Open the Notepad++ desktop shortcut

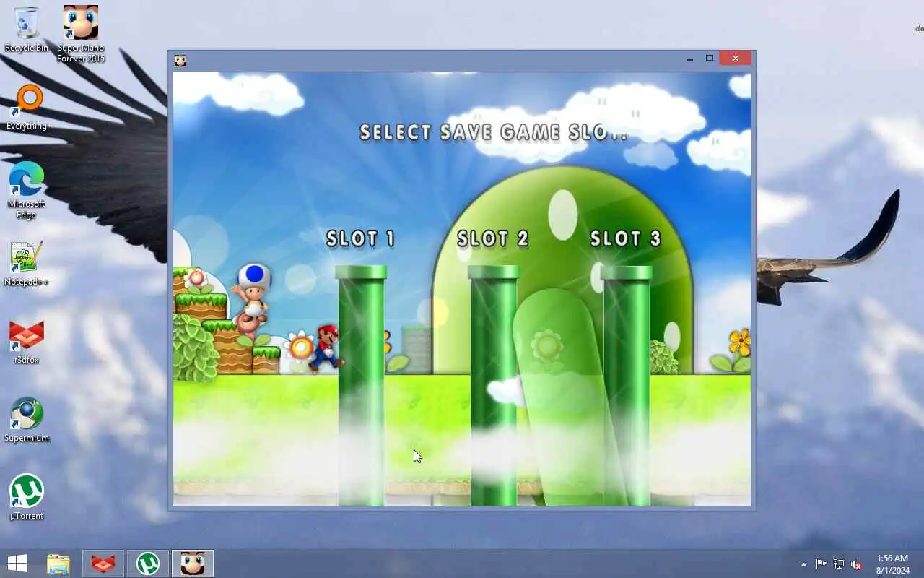click(x=27, y=264)
